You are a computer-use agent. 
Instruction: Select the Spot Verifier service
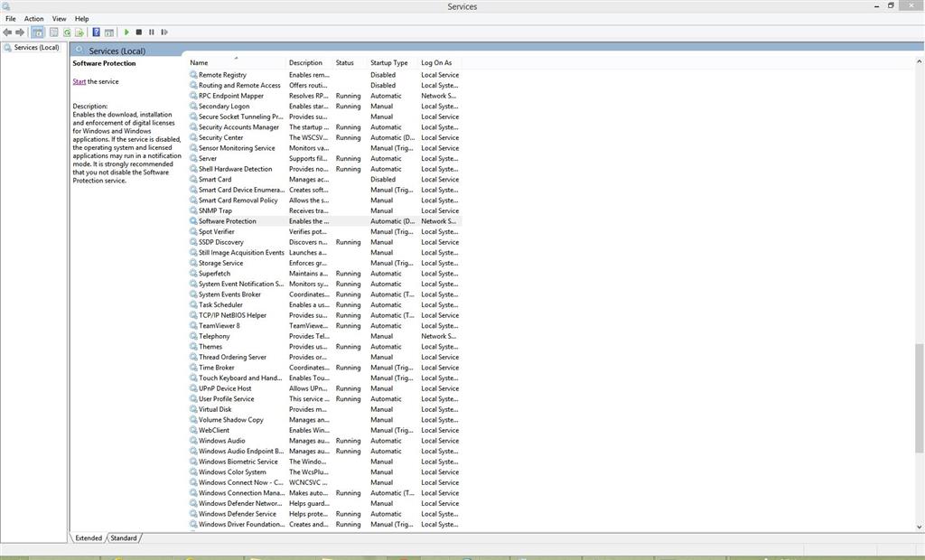324,232
